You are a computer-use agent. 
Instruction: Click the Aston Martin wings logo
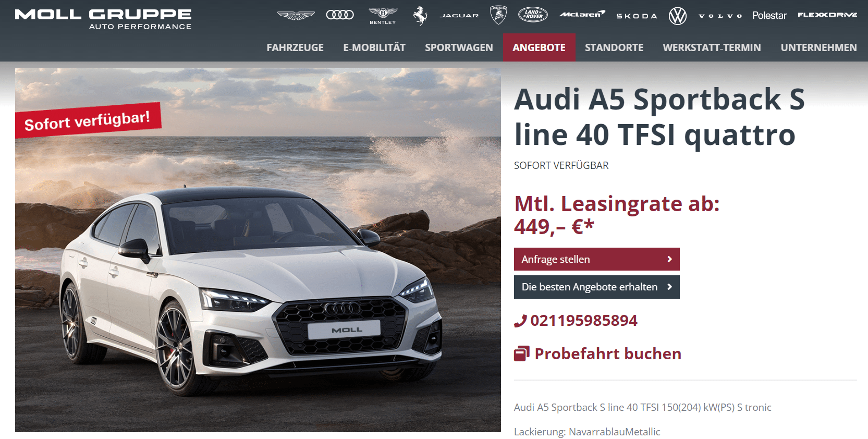click(x=296, y=15)
